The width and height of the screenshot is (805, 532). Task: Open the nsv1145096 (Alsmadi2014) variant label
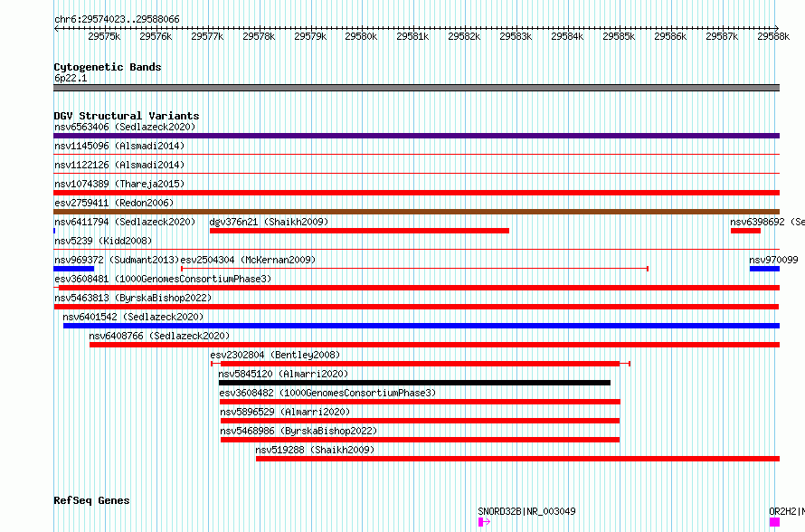coord(119,146)
